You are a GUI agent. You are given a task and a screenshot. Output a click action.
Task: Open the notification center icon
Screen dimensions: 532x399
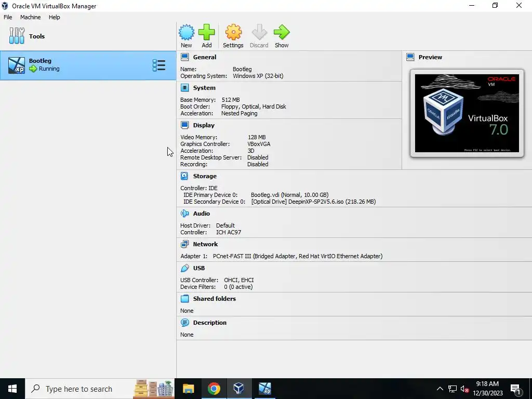pos(515,389)
